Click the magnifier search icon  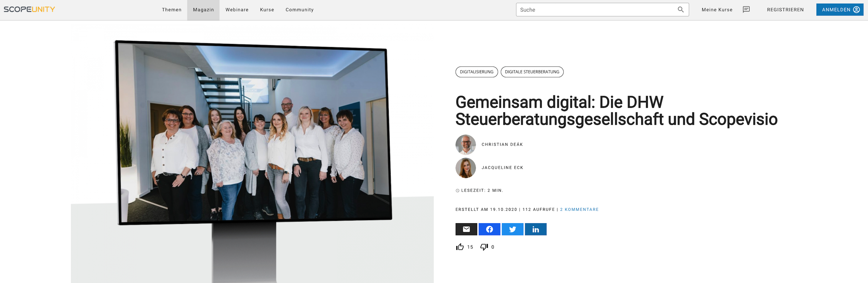[x=681, y=10]
